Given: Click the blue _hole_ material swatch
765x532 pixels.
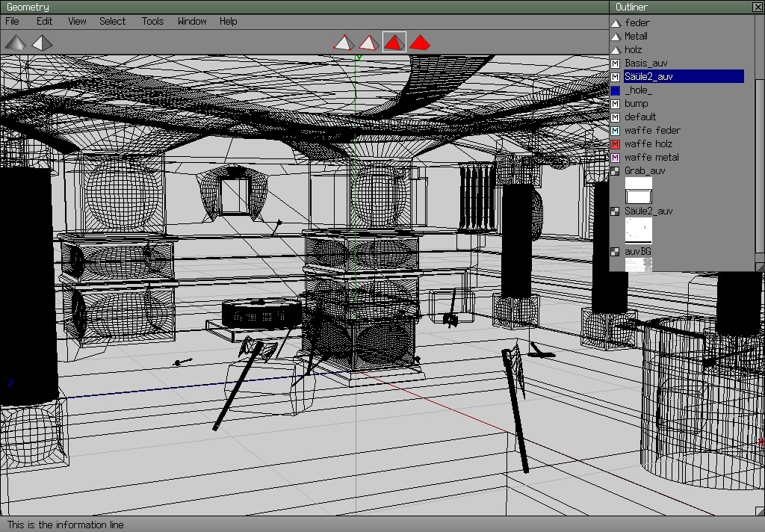Looking at the screenshot, I should [x=616, y=90].
